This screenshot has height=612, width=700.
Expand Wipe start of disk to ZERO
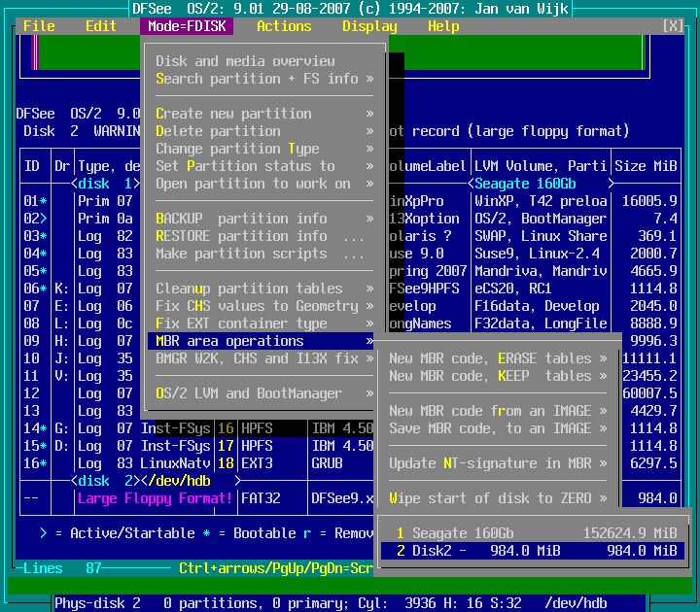point(498,498)
